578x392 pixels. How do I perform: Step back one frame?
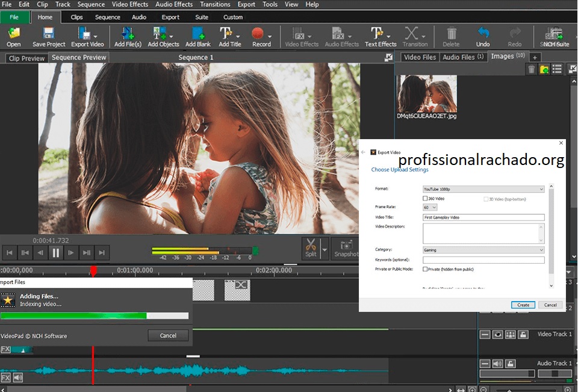pos(40,253)
